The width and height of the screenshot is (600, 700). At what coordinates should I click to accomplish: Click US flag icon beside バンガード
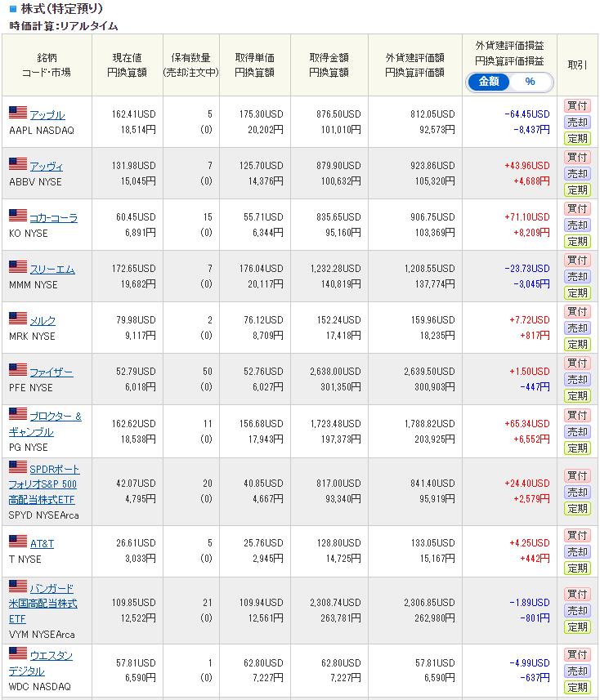tap(18, 586)
